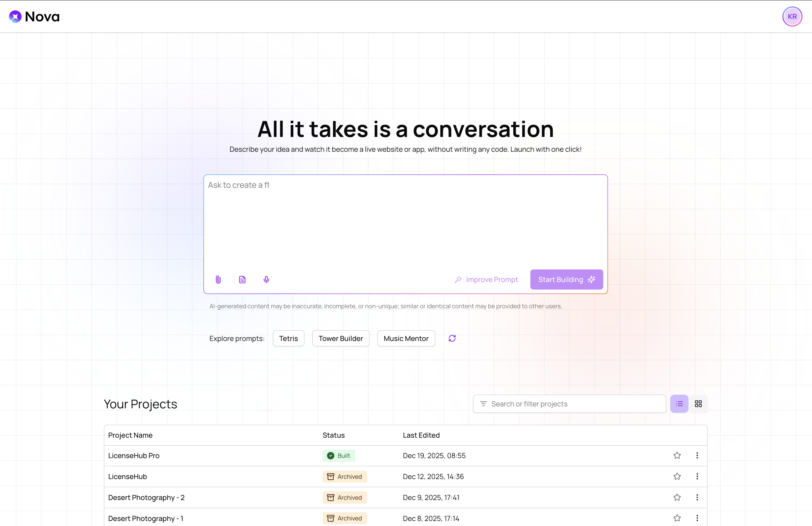Open LicenseHub Pro three-dot options menu
This screenshot has height=526, width=812.
click(697, 455)
